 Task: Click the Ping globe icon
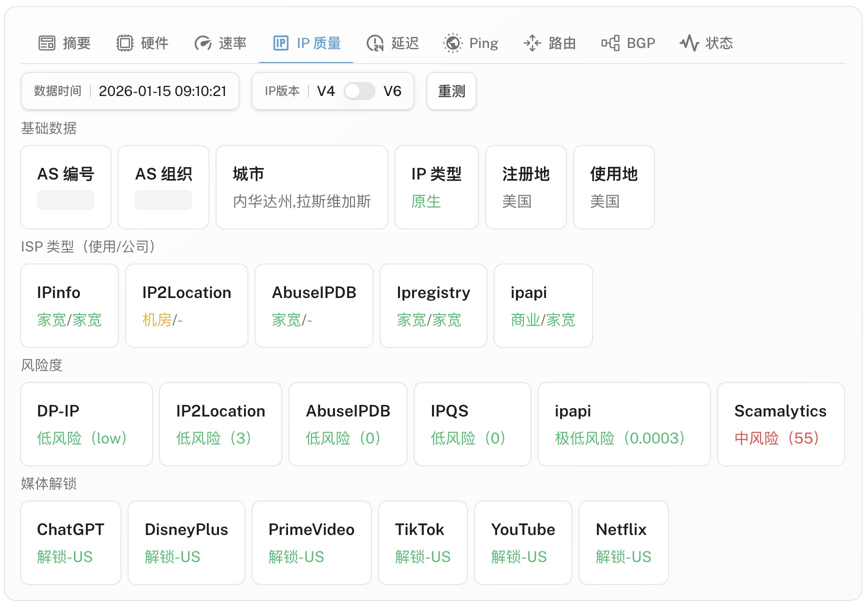click(x=453, y=43)
